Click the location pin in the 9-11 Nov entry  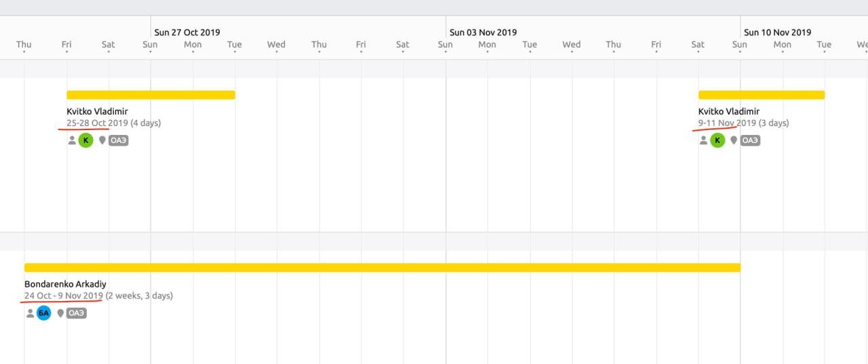tap(734, 140)
